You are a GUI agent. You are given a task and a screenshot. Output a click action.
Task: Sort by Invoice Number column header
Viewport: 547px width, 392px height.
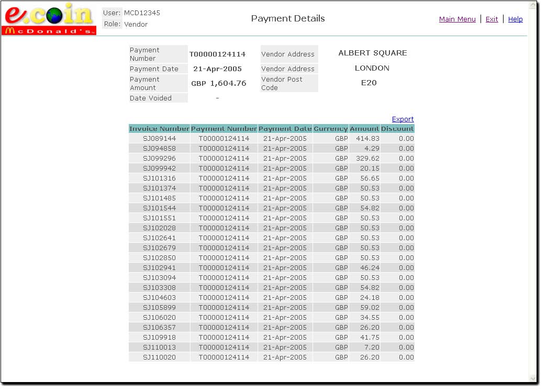159,129
